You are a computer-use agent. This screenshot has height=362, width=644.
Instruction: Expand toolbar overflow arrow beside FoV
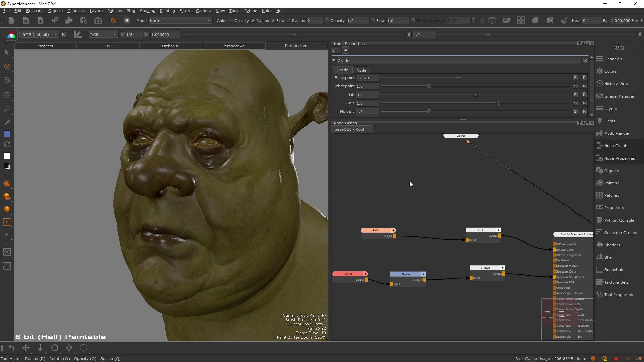pos(641,20)
